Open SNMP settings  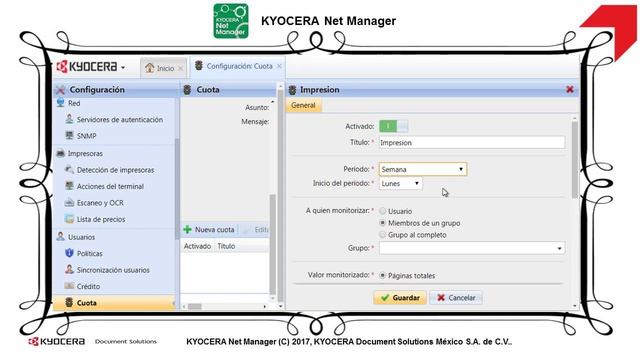pyautogui.click(x=87, y=136)
